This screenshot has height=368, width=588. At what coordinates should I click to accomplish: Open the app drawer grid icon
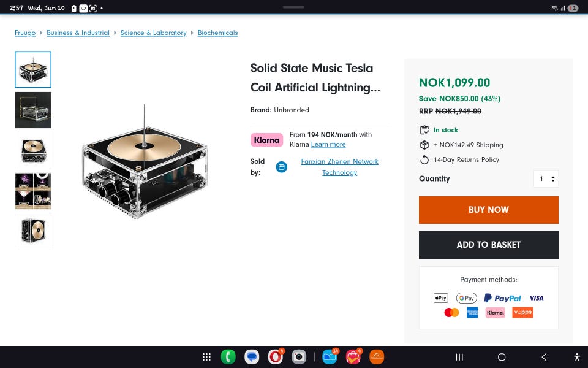coord(206,357)
